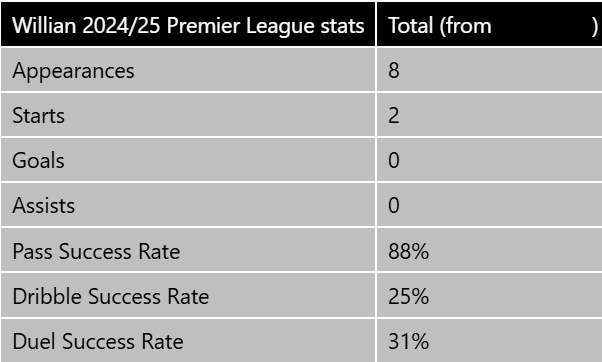Select the 25% dribble success value
The width and height of the screenshot is (602, 362).
[x=408, y=296]
